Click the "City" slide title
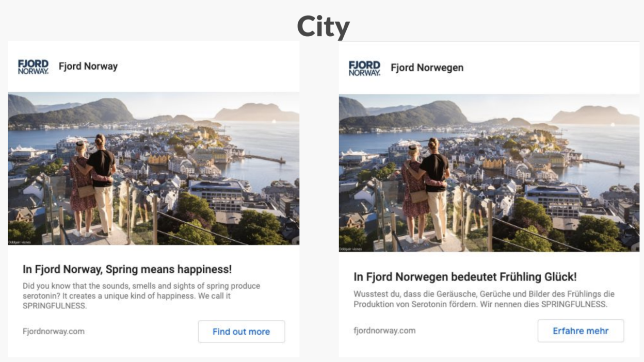 323,26
